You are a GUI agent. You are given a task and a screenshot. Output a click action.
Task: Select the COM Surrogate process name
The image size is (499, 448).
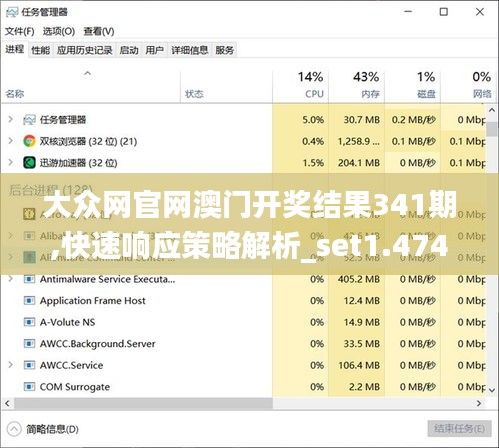point(75,387)
